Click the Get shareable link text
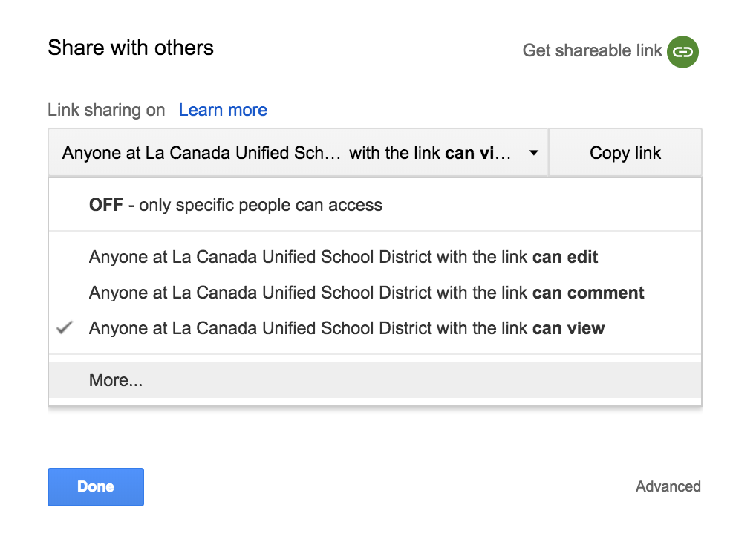Image resolution: width=756 pixels, height=548 pixels. [592, 50]
